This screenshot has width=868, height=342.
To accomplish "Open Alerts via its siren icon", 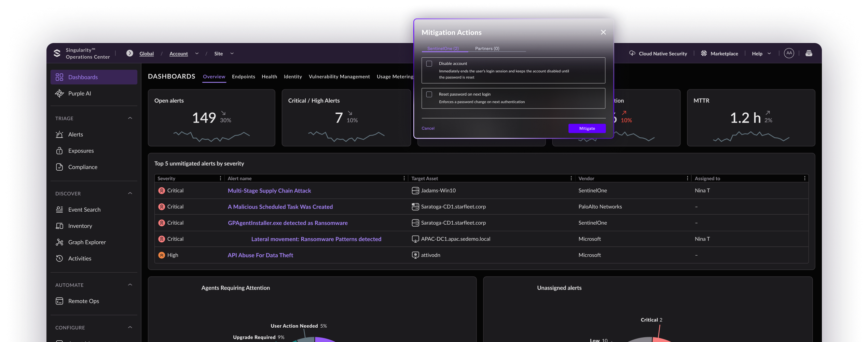I will tap(59, 134).
